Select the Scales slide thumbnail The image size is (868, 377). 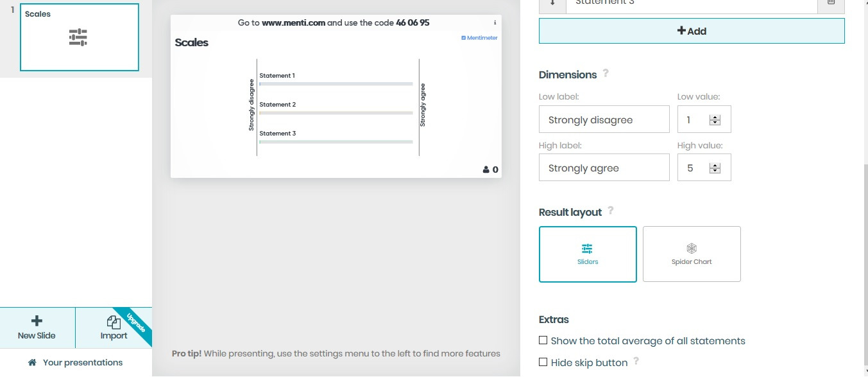[79, 37]
